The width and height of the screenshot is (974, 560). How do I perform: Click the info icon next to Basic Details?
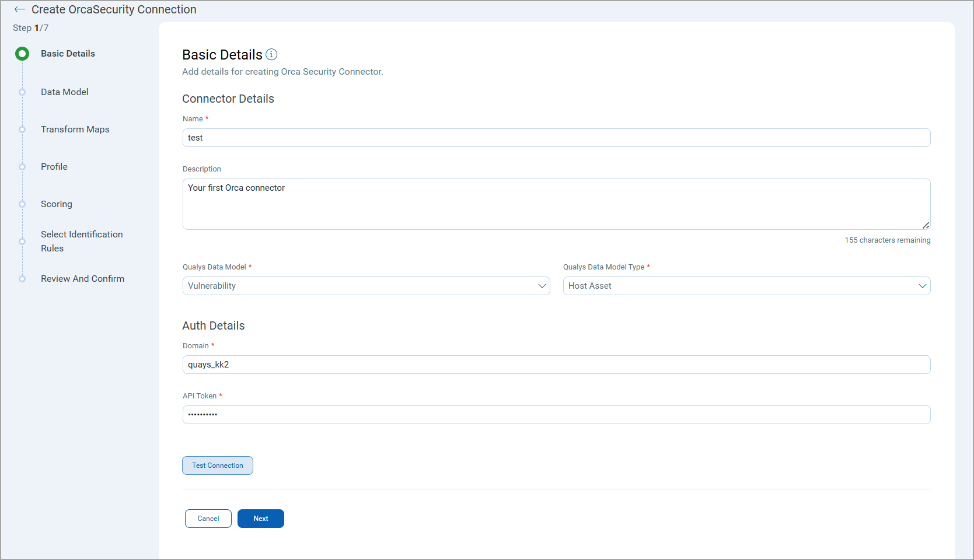pos(271,54)
